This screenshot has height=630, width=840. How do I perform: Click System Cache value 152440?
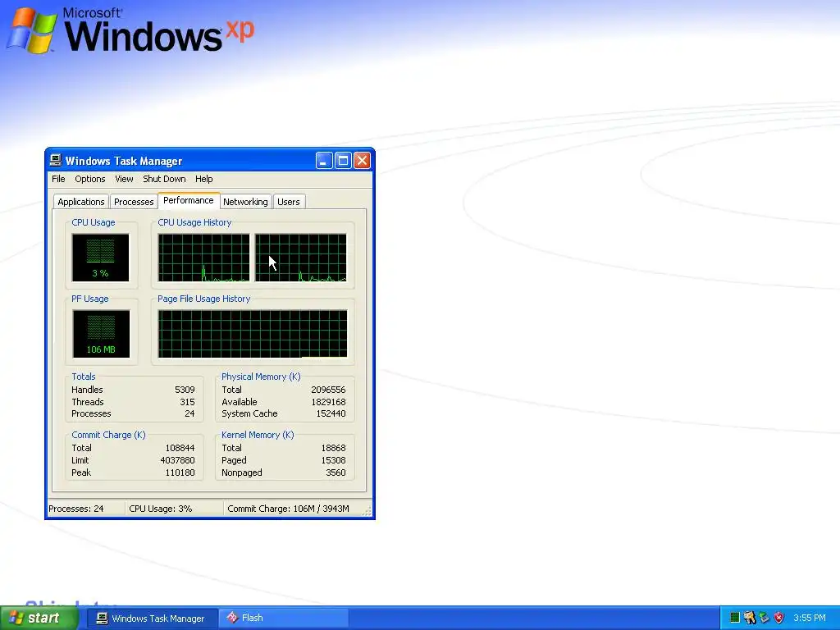[x=331, y=413]
